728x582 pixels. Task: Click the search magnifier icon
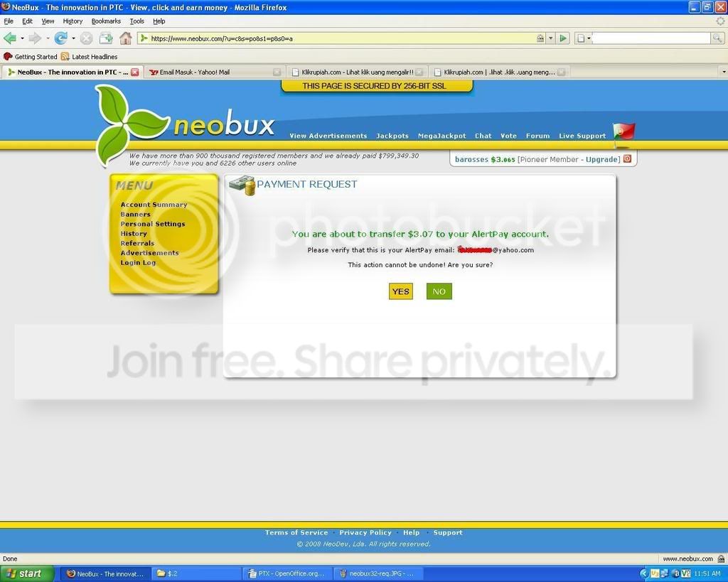click(x=717, y=38)
